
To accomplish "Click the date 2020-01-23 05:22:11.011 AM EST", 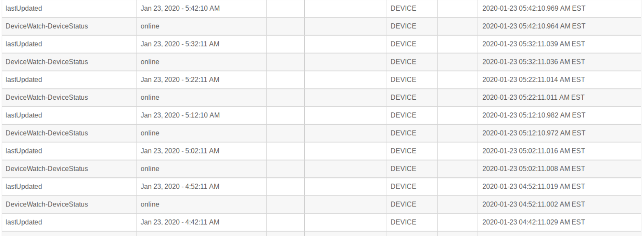I will 533,98.
